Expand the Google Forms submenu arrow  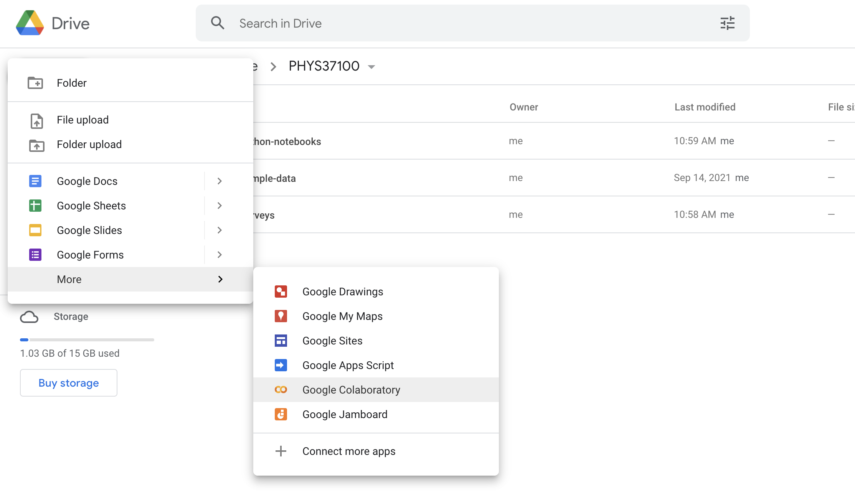click(x=220, y=255)
